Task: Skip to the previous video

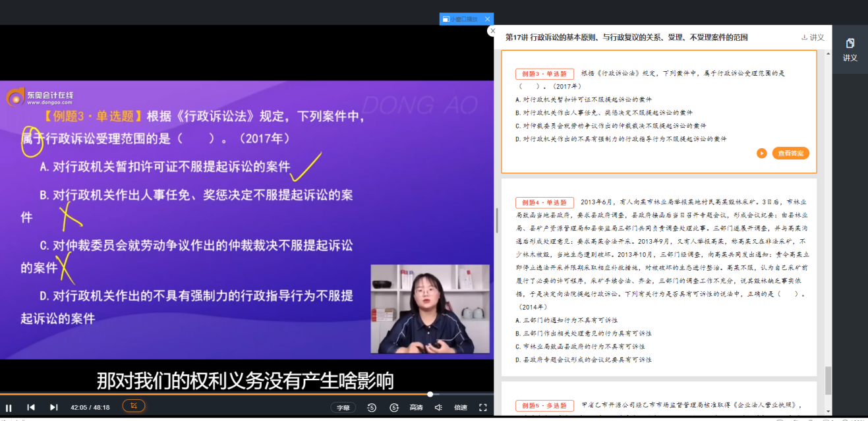Action: tap(30, 407)
